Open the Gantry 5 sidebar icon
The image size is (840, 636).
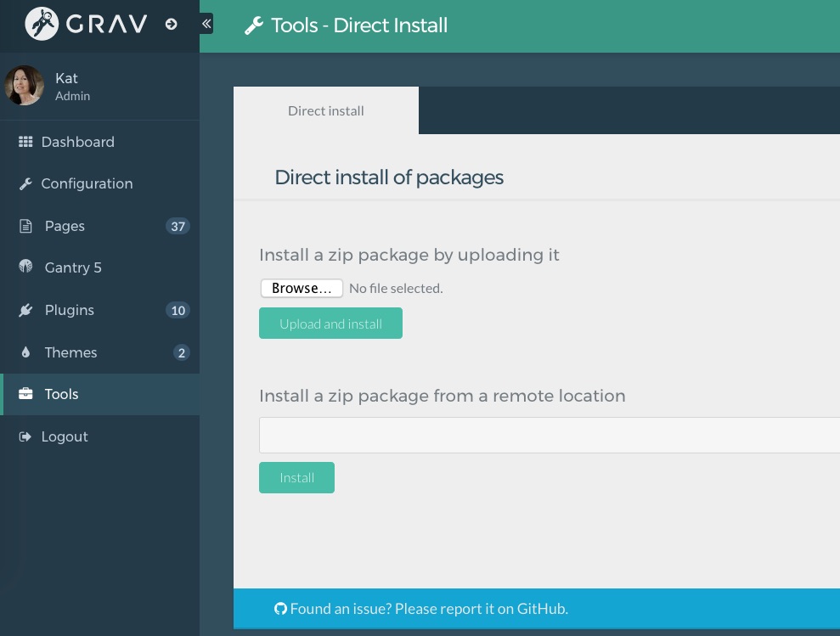click(25, 267)
